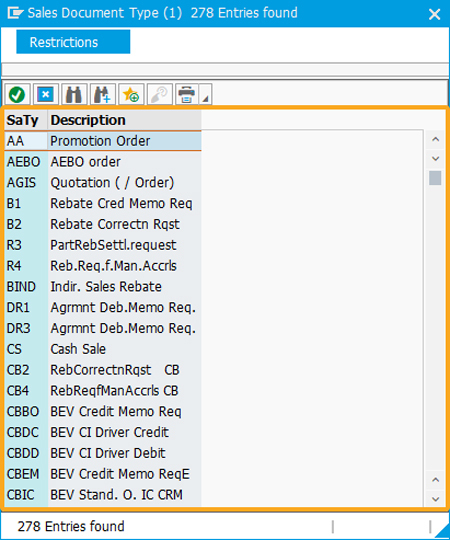Select the Indir. Sales Rebate entry
The image size is (450, 540).
(103, 287)
